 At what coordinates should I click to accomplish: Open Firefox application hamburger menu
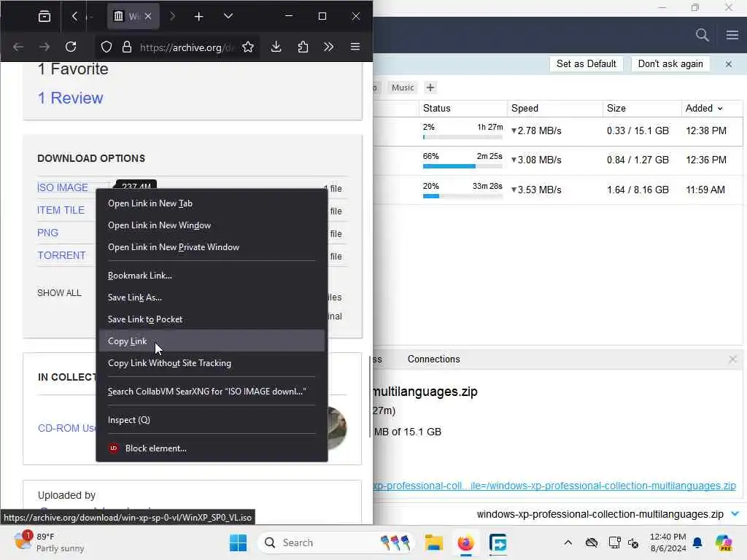355,47
